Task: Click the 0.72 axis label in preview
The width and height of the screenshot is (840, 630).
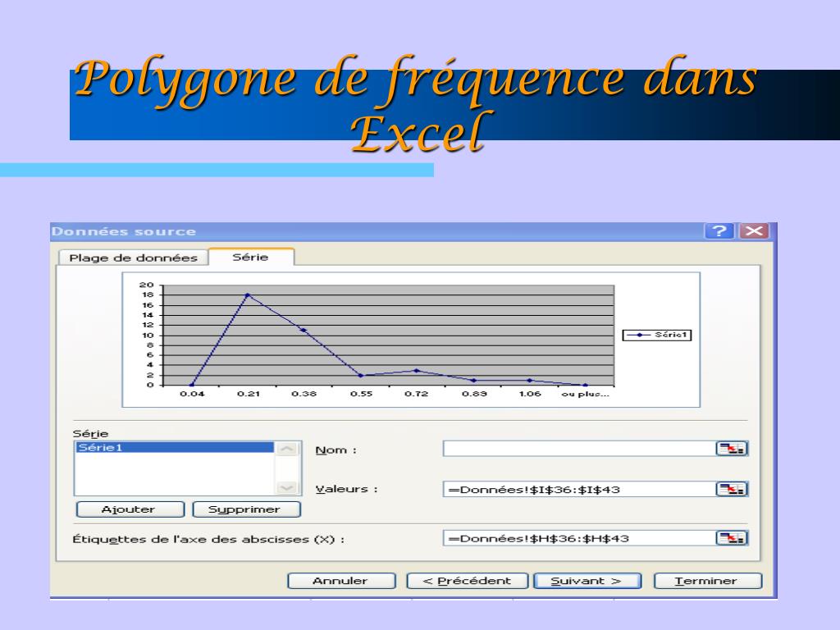Action: click(416, 394)
